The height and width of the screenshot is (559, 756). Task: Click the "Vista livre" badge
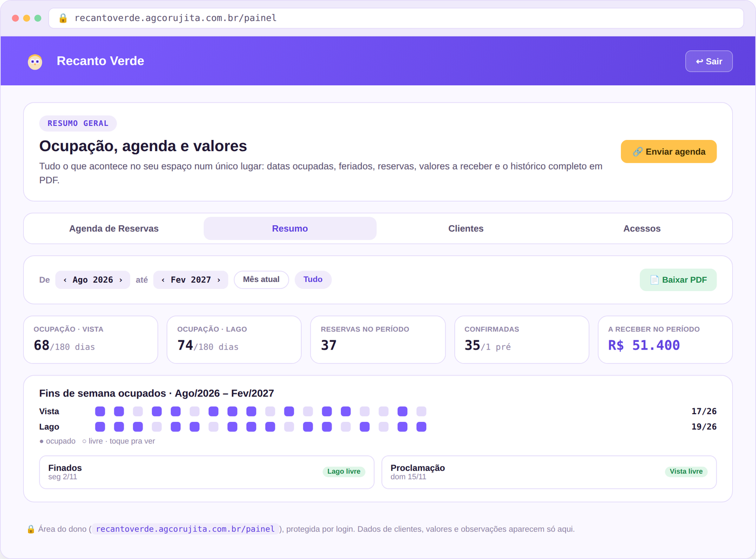[686, 472]
